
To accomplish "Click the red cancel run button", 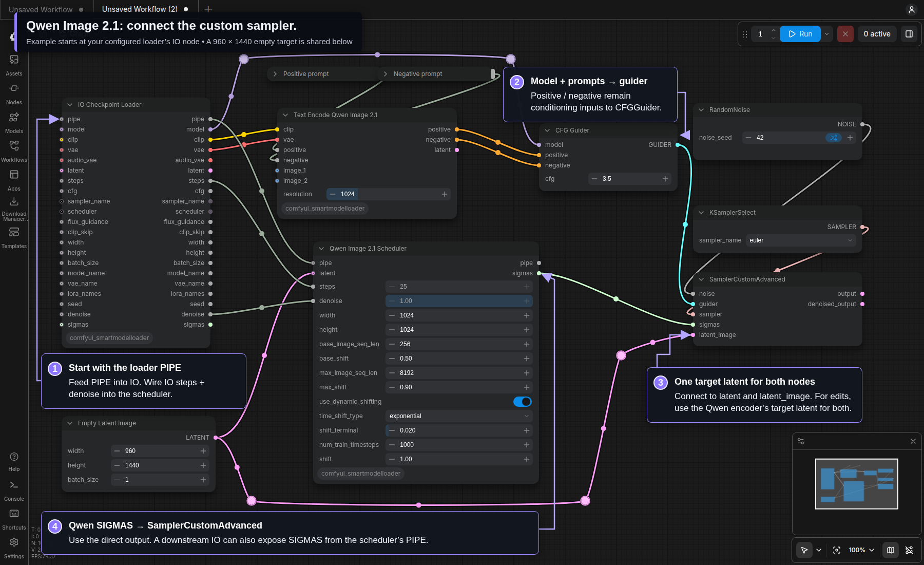I will tap(845, 34).
